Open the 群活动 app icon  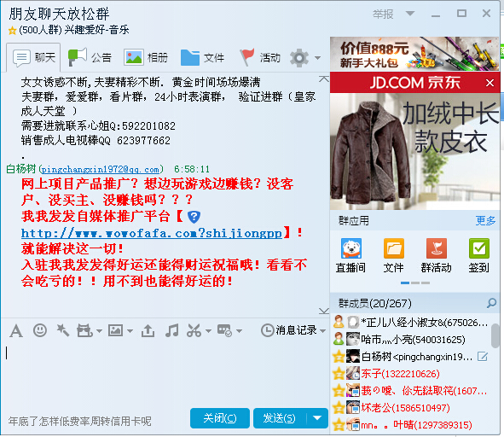coord(436,255)
